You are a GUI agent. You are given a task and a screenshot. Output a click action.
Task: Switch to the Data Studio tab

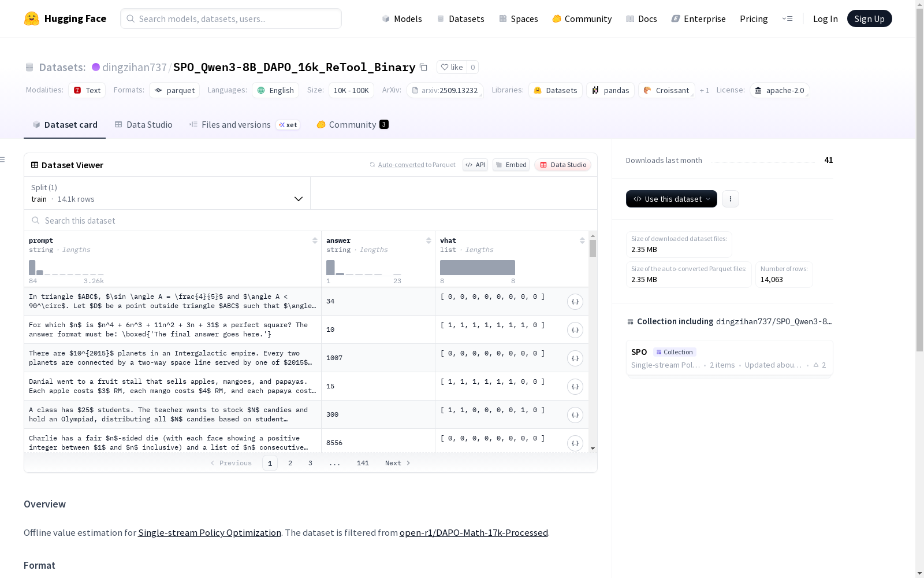tap(143, 125)
